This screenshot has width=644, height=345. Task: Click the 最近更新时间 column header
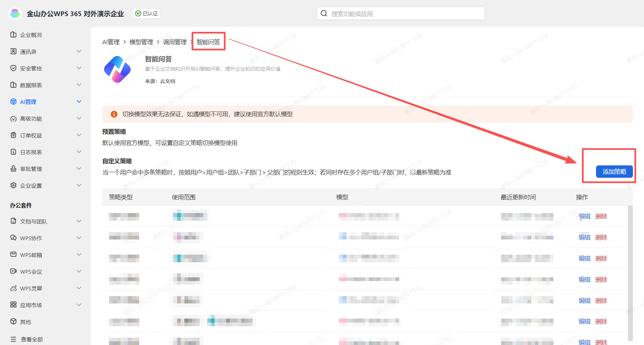tap(518, 197)
